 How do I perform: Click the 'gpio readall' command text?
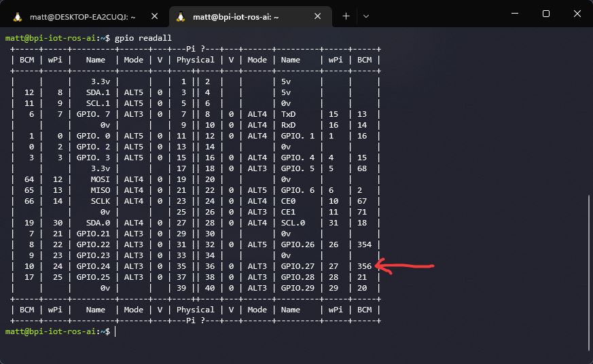pyautogui.click(x=143, y=38)
